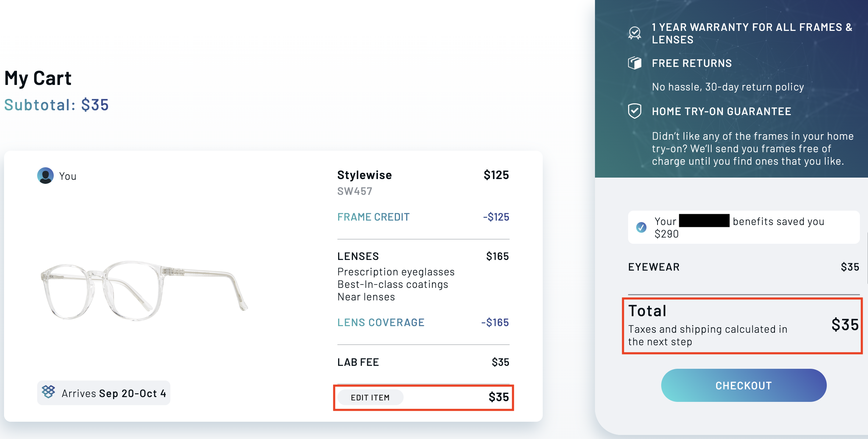Click the Arrives Sep 20-Oct 4 badge
Screen dimensions: 868x439
click(x=104, y=393)
